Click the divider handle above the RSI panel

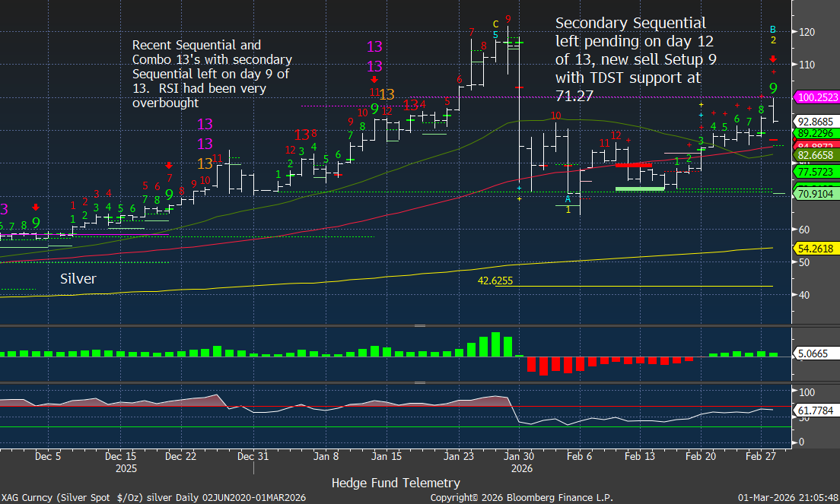(419, 383)
